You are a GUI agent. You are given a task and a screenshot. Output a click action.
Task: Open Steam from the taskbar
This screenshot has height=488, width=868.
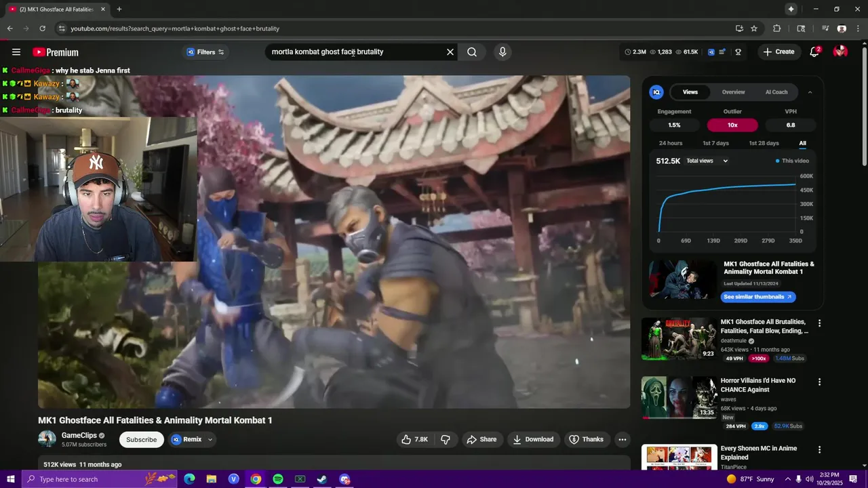[x=322, y=479]
